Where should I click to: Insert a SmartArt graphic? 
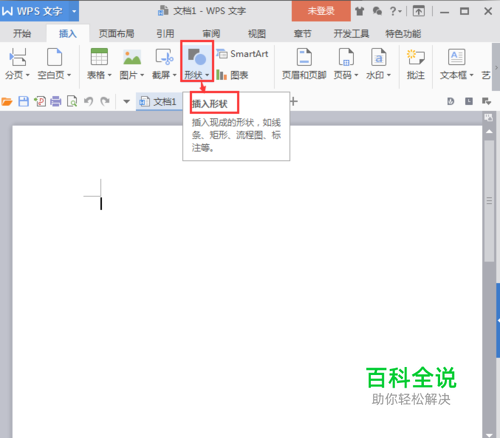(242, 54)
